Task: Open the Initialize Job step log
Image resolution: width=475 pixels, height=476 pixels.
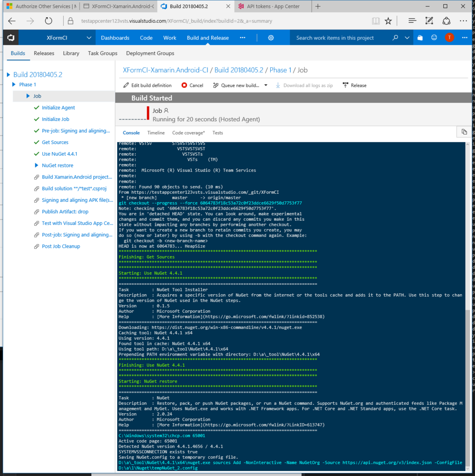Action: pyautogui.click(x=56, y=119)
